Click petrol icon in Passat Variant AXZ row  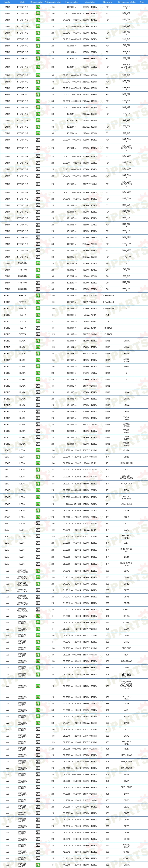pyautogui.click(x=38, y=710)
